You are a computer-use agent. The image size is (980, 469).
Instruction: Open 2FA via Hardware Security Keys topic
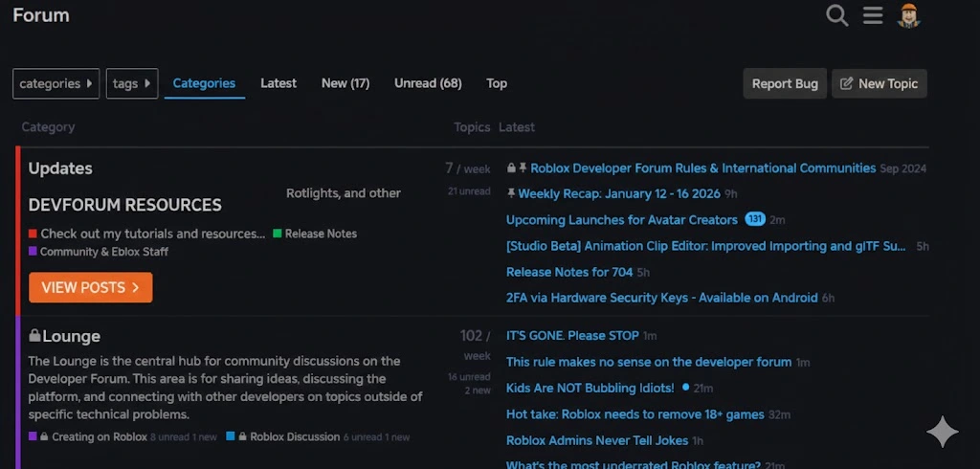(x=662, y=298)
